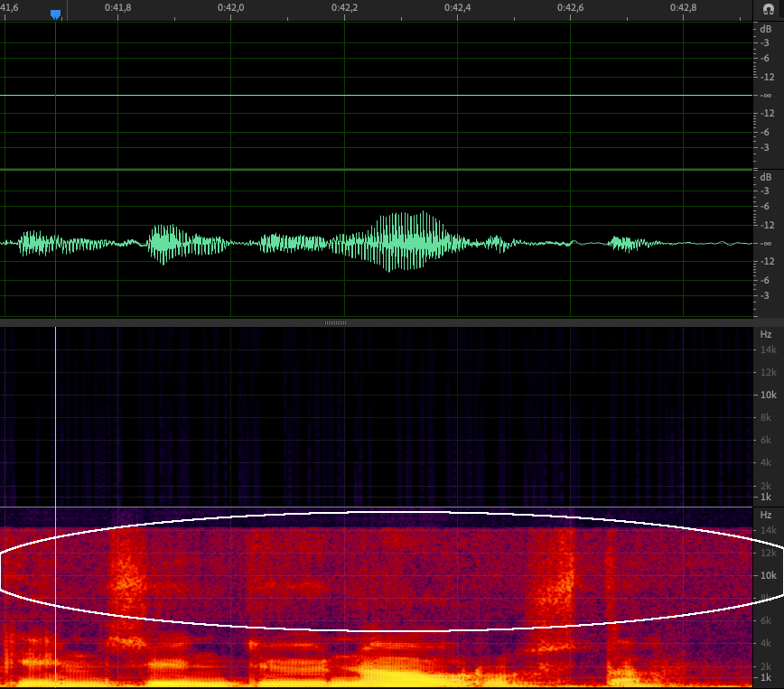Click the -∞ label on the lower channel scale
Image resolution: width=784 pixels, height=689 pixels.
click(x=766, y=244)
